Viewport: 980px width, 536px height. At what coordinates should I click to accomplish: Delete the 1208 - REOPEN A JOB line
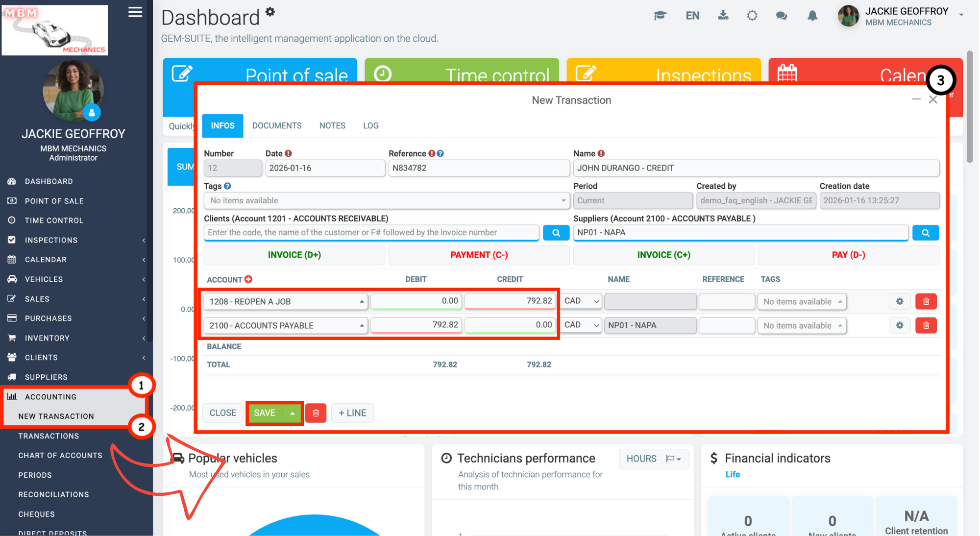926,301
